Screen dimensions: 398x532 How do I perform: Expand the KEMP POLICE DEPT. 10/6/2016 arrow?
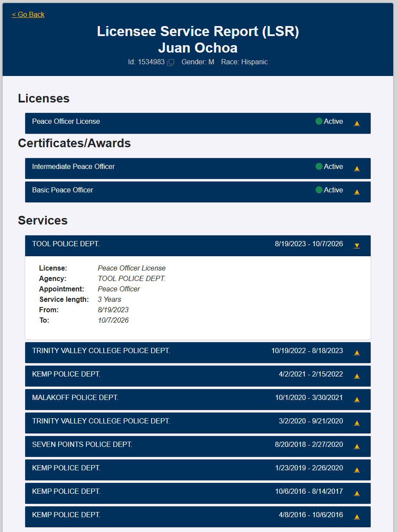pyautogui.click(x=357, y=493)
